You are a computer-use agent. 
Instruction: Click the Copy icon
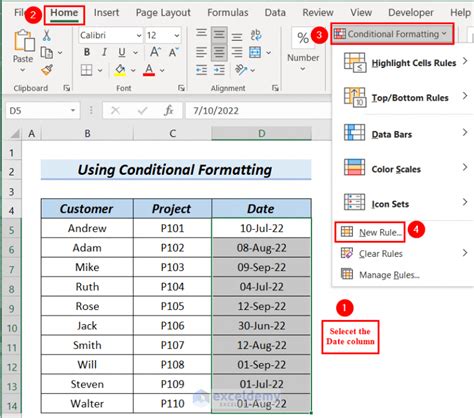[47, 53]
